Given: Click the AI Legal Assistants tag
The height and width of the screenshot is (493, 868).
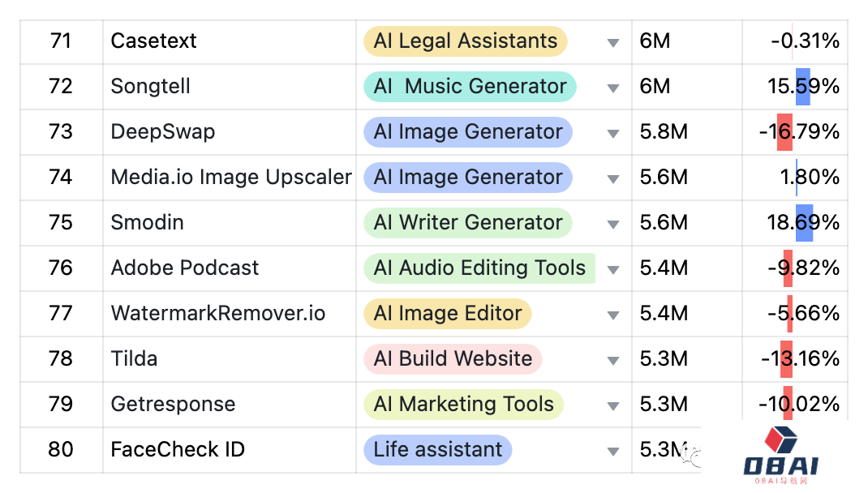Looking at the screenshot, I should [x=466, y=41].
